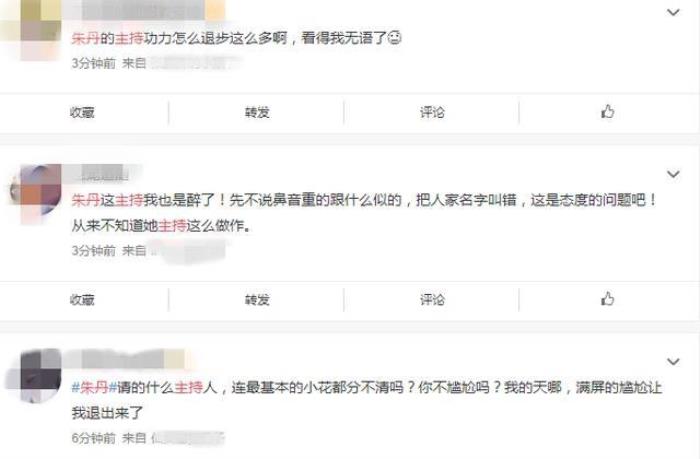
Task: Like the second post about the nasal voice
Action: coord(607,299)
